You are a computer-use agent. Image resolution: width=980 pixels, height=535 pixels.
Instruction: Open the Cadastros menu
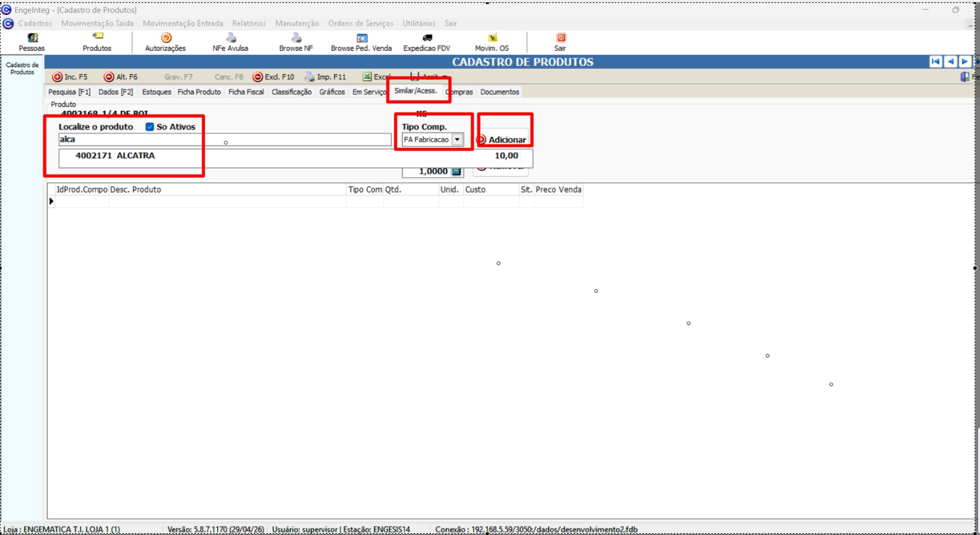click(35, 23)
